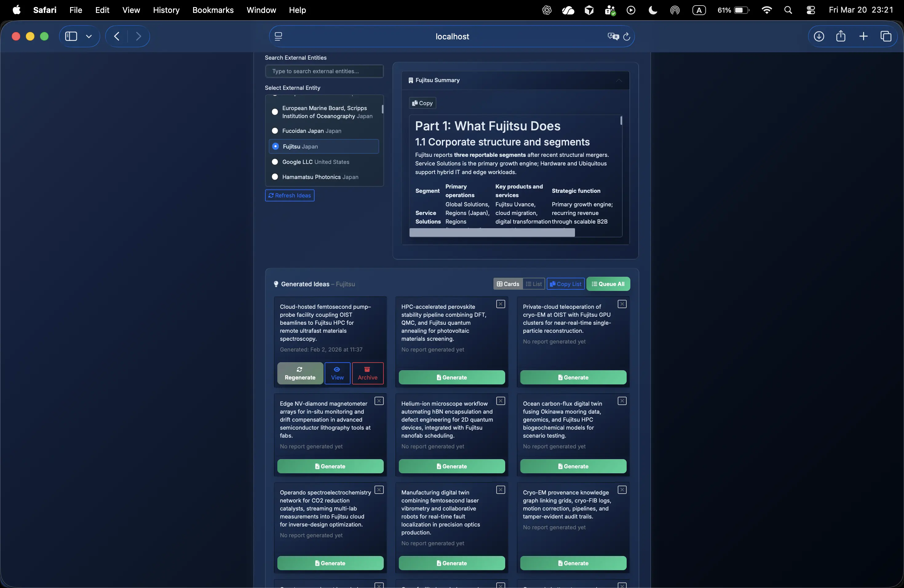Generate report for Ocean carbon-flux digital twin
The width and height of the screenshot is (904, 588).
pyautogui.click(x=573, y=466)
